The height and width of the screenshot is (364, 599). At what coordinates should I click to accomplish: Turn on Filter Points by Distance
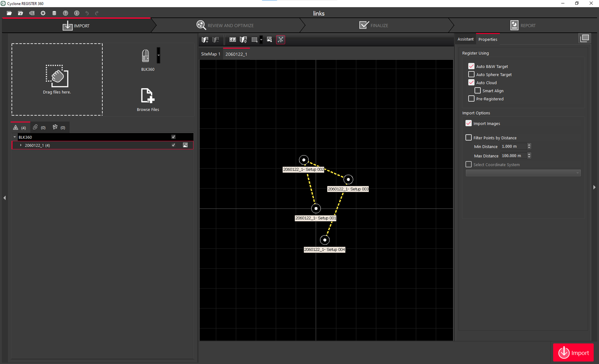click(468, 137)
